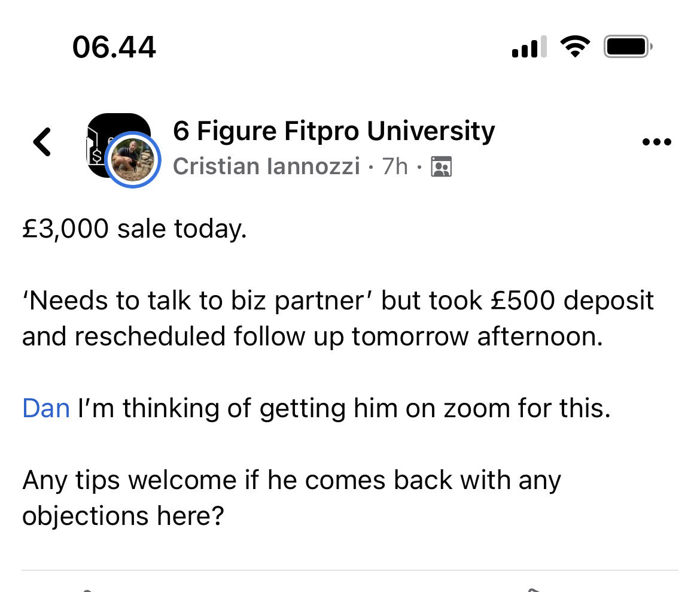The image size is (700, 592).
Task: Tap the 'objections here?' closing text
Action: pos(123,516)
